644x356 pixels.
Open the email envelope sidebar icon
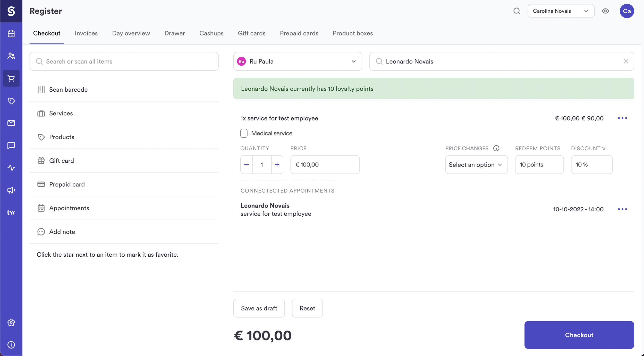point(11,123)
